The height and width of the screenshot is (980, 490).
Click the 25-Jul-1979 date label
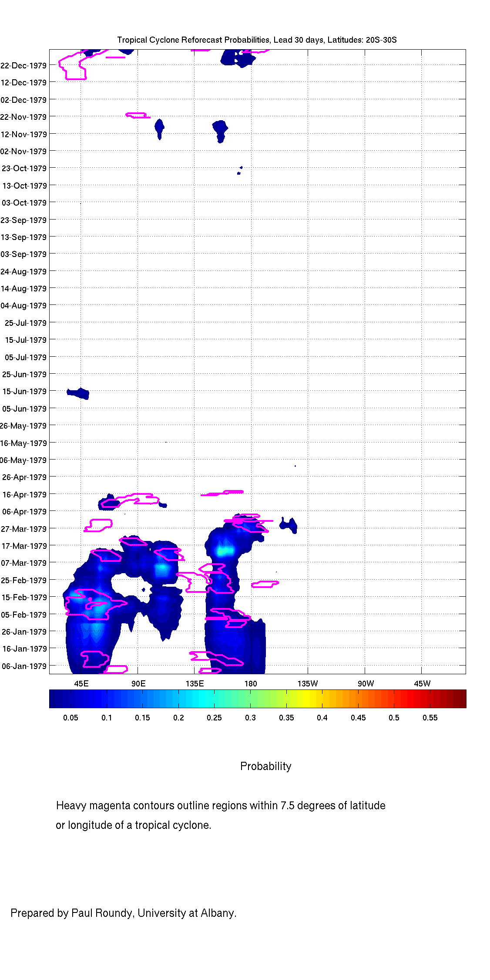coord(25,323)
